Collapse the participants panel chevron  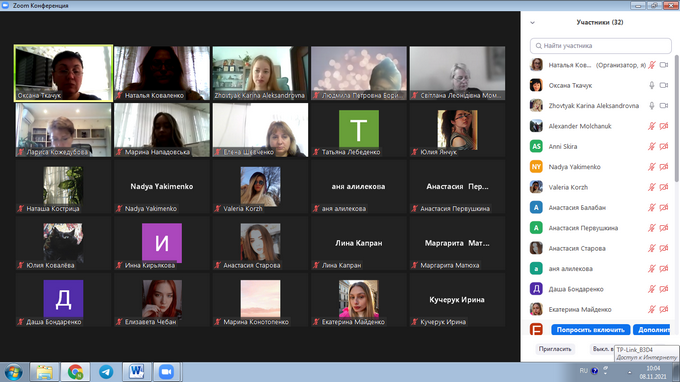pos(533,23)
